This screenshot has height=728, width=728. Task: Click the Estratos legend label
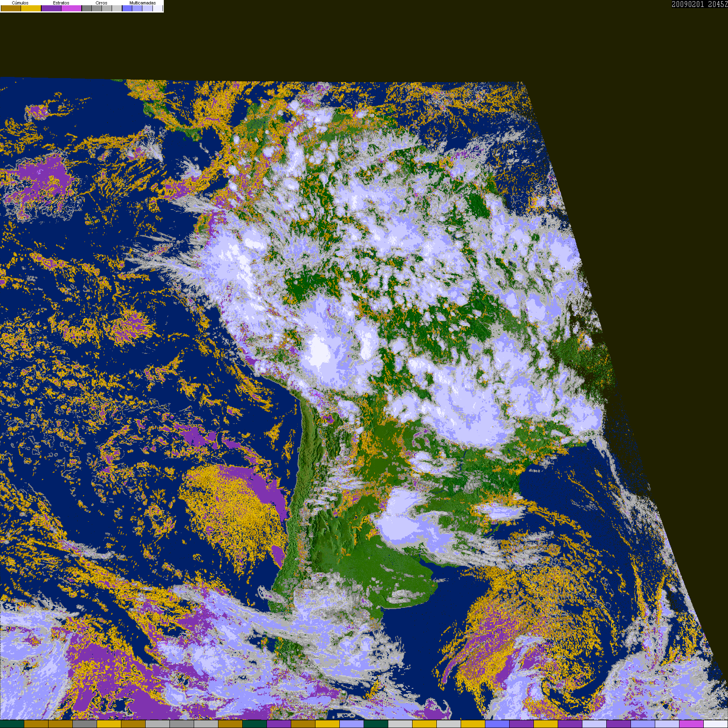point(61,3)
